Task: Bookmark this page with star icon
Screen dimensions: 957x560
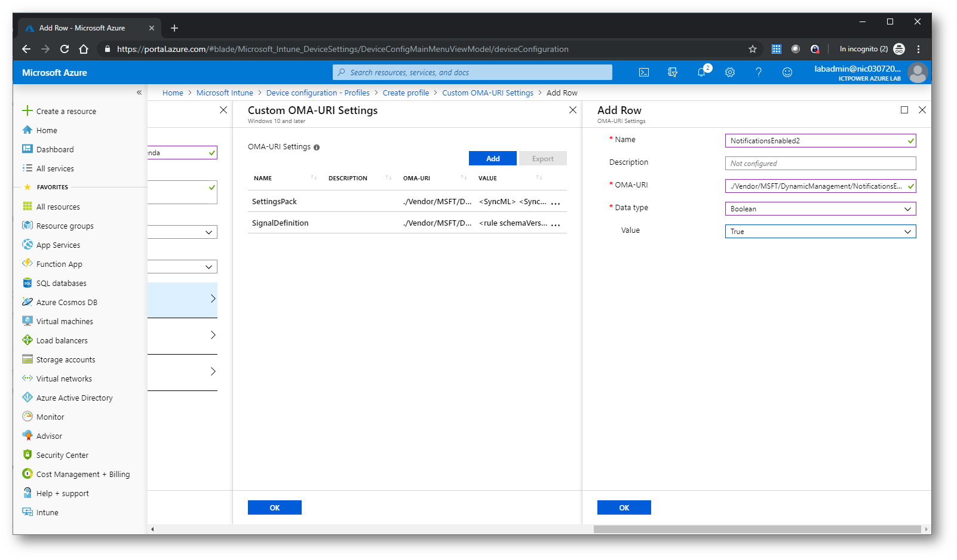Action: coord(753,49)
